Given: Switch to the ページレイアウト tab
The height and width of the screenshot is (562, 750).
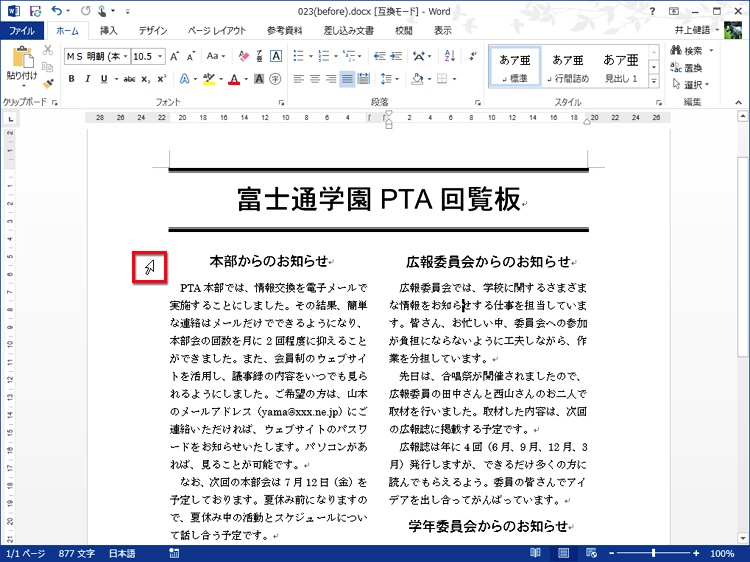Looking at the screenshot, I should (217, 31).
